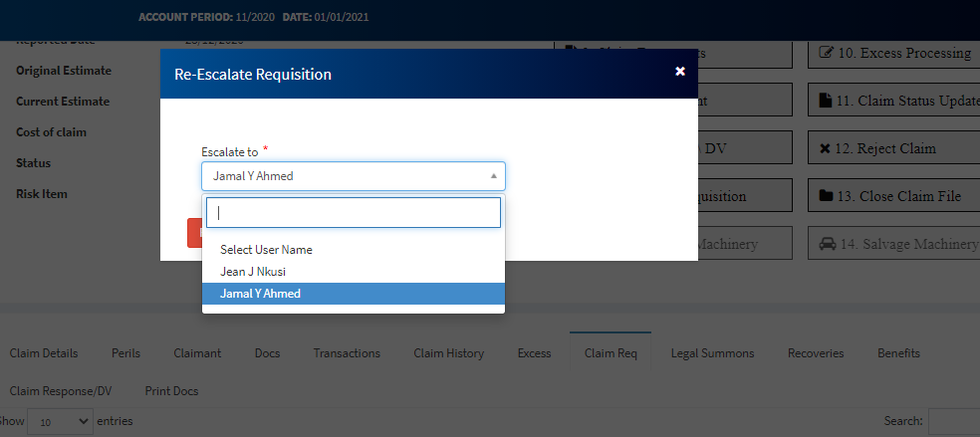Image resolution: width=980 pixels, height=437 pixels.
Task: Click the Salvage Machinery car icon
Action: tap(827, 244)
